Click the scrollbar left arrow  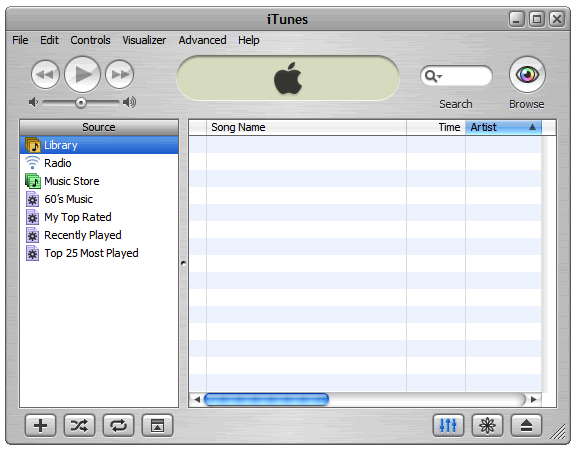click(x=197, y=399)
